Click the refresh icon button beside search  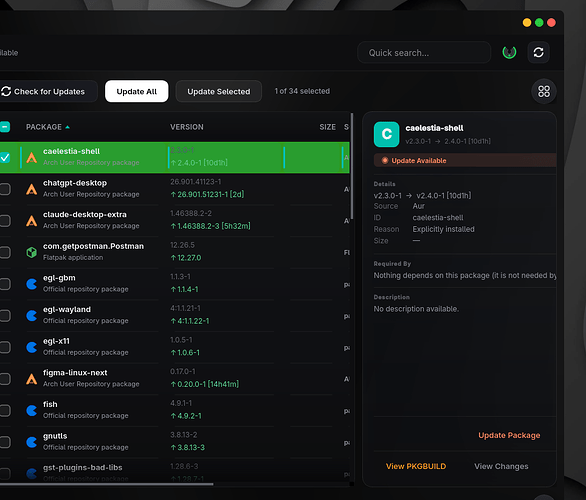[538, 52]
